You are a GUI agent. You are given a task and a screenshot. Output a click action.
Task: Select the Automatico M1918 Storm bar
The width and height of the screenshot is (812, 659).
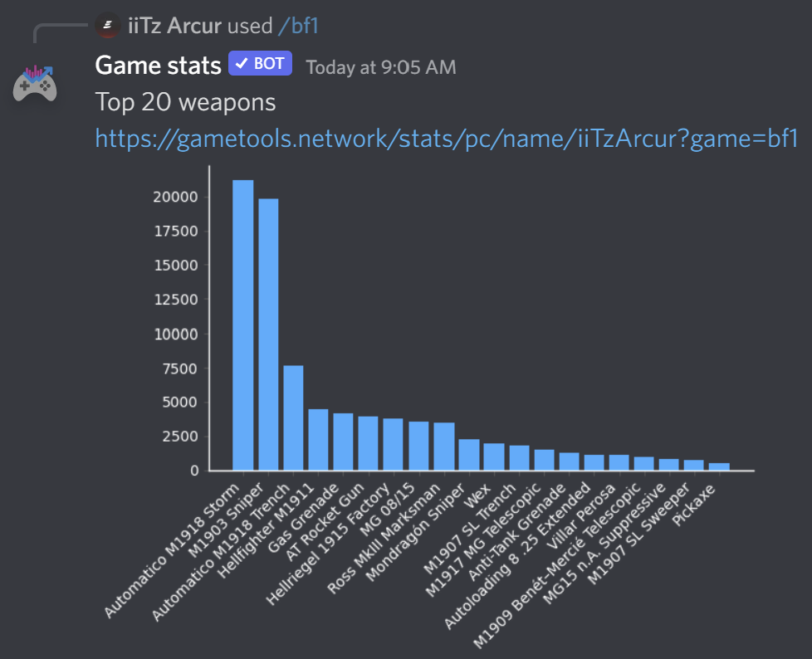point(242,324)
